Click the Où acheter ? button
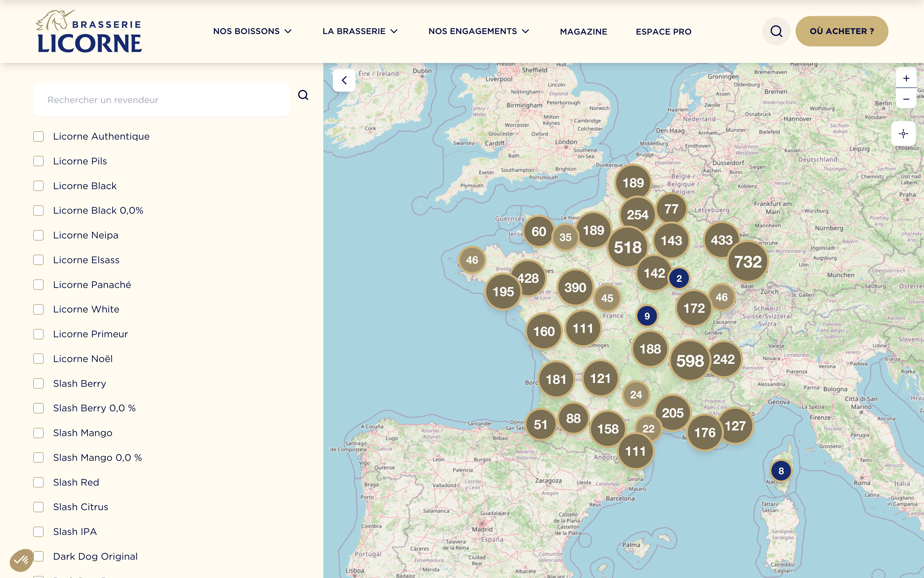Image resolution: width=924 pixels, height=578 pixels. coord(841,31)
